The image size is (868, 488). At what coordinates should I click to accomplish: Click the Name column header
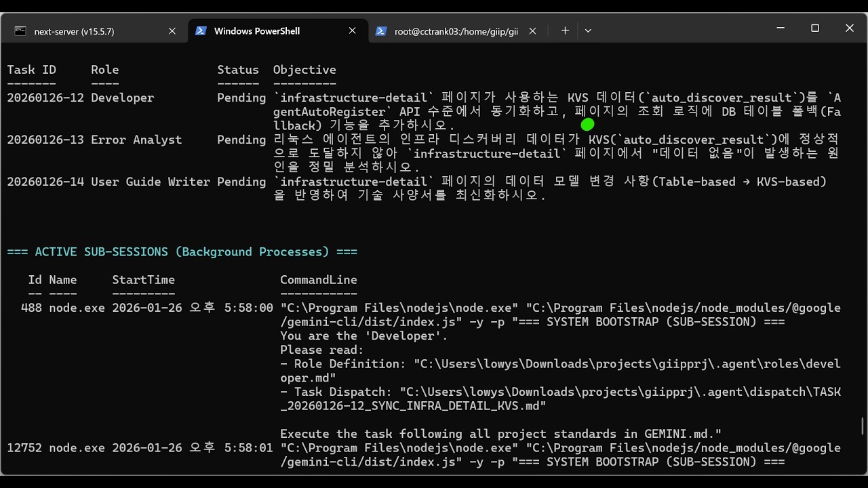[63, 280]
